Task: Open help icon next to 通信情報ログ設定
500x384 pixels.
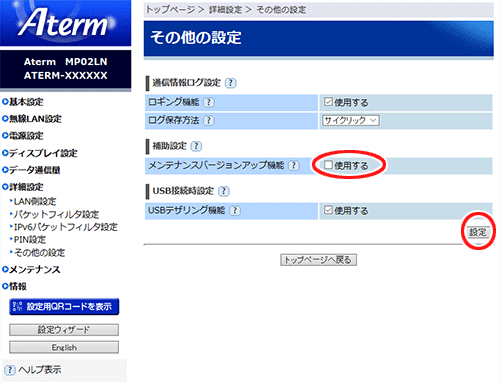Action: coord(230,83)
